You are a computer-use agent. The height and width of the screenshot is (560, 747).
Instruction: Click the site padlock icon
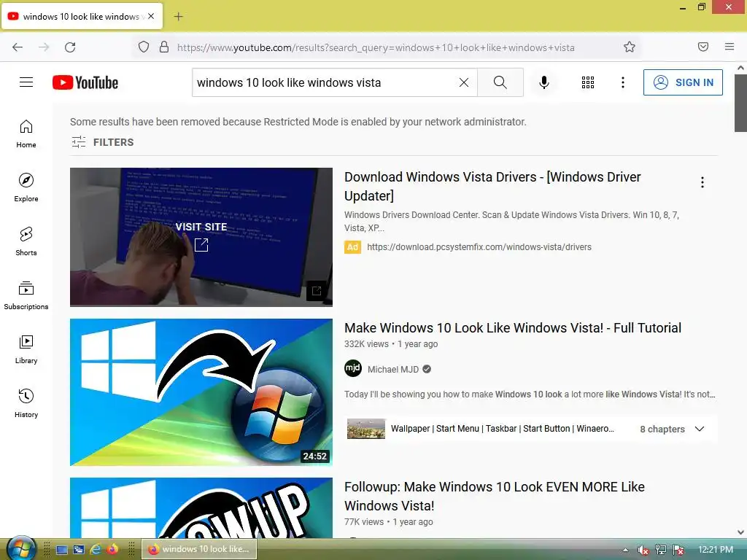point(164,47)
